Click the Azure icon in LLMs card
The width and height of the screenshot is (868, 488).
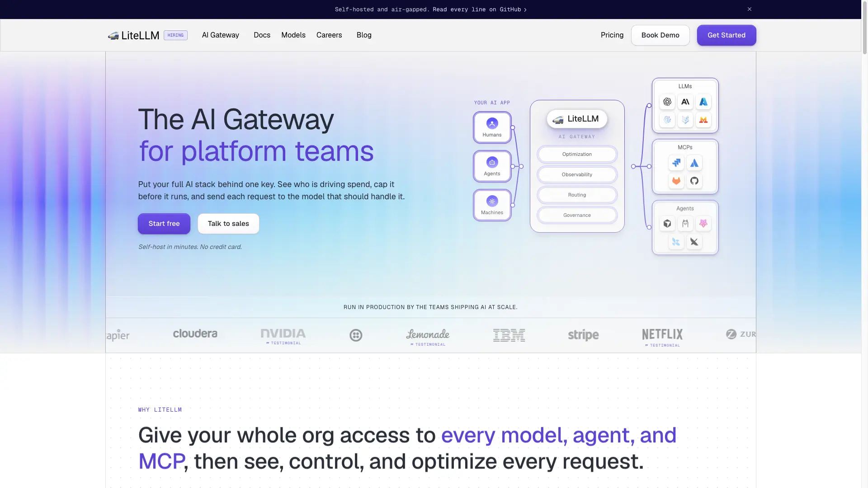pyautogui.click(x=703, y=102)
